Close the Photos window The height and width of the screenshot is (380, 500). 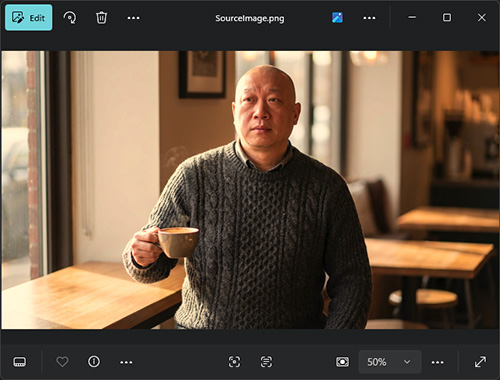[x=481, y=17]
